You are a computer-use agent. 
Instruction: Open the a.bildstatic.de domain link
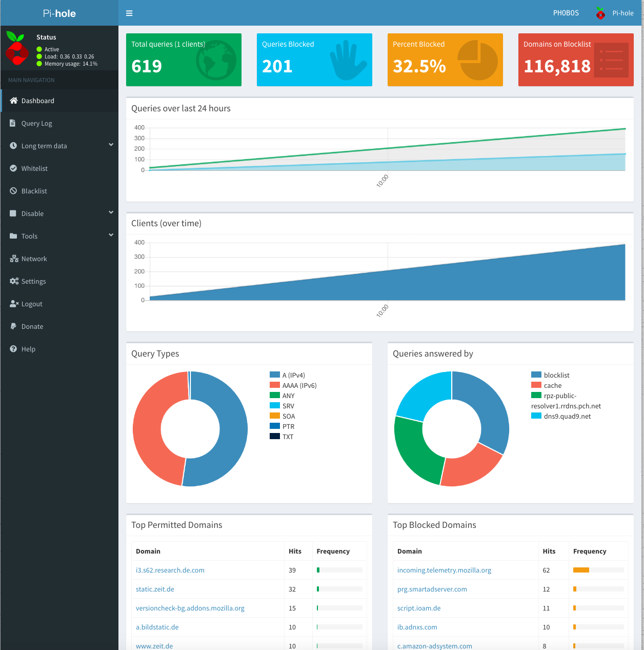pos(157,627)
